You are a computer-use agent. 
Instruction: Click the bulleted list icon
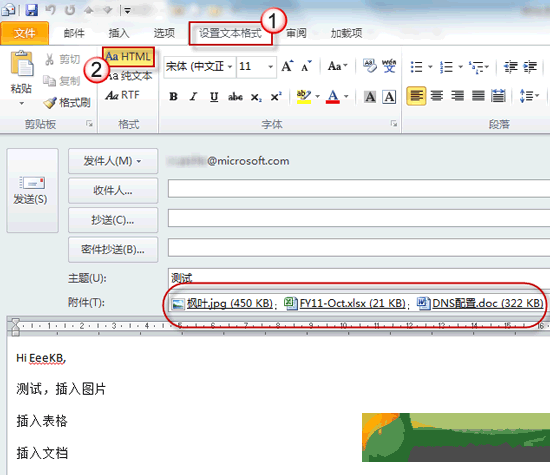(416, 67)
